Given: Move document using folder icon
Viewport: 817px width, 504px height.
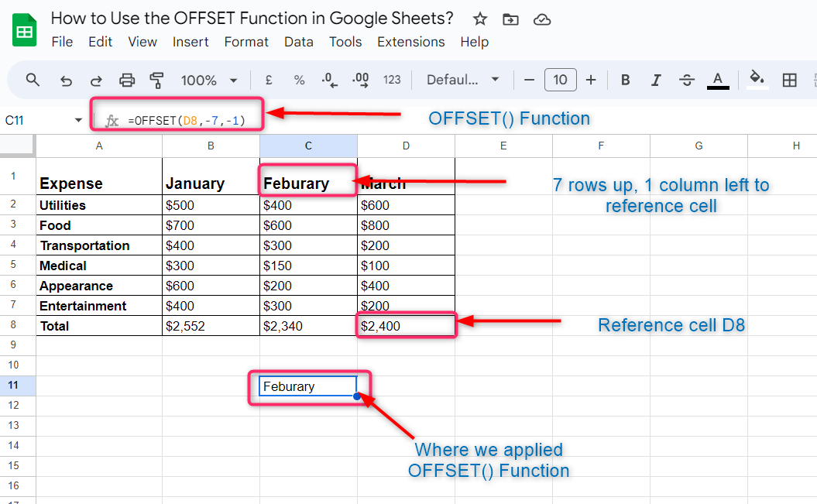Looking at the screenshot, I should coord(510,19).
